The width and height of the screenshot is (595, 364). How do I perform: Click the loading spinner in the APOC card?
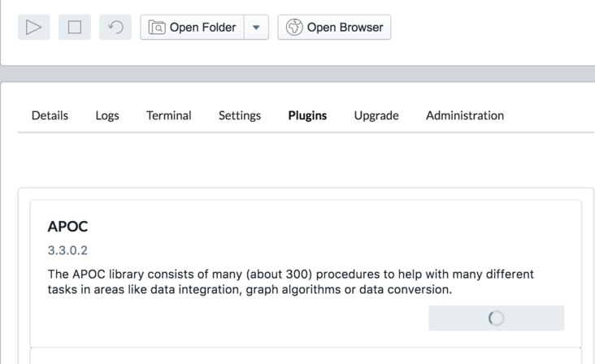(496, 318)
